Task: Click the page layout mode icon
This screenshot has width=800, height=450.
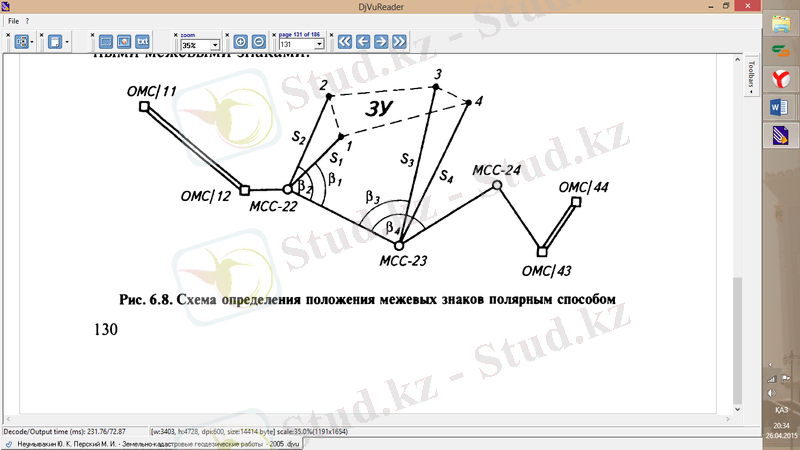Action: (21, 42)
